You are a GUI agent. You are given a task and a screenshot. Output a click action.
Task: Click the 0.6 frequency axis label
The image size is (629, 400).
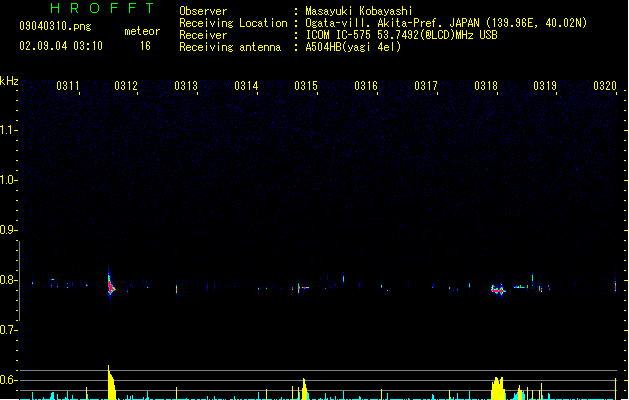point(8,380)
